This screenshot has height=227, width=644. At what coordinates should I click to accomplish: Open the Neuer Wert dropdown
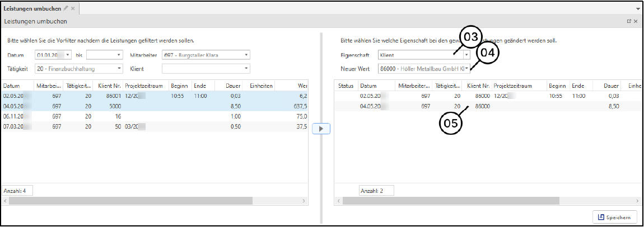tap(466, 69)
